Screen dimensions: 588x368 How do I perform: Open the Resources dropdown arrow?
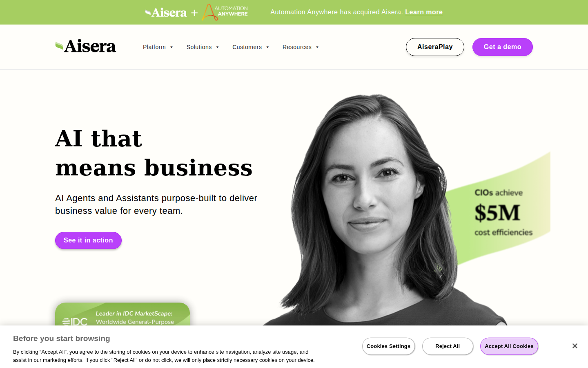click(317, 47)
